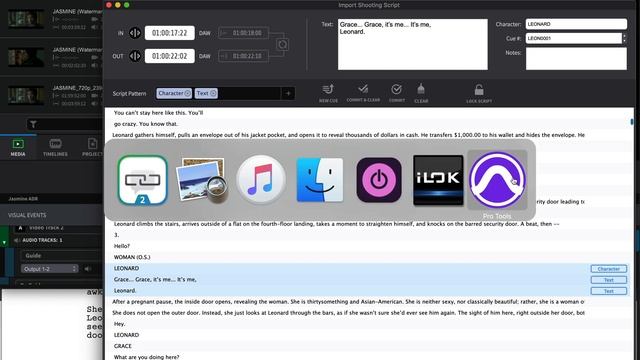Viewport: 640px width, 360px height.
Task: Remove the Text tag from Script Pattern
Action: (x=213, y=93)
